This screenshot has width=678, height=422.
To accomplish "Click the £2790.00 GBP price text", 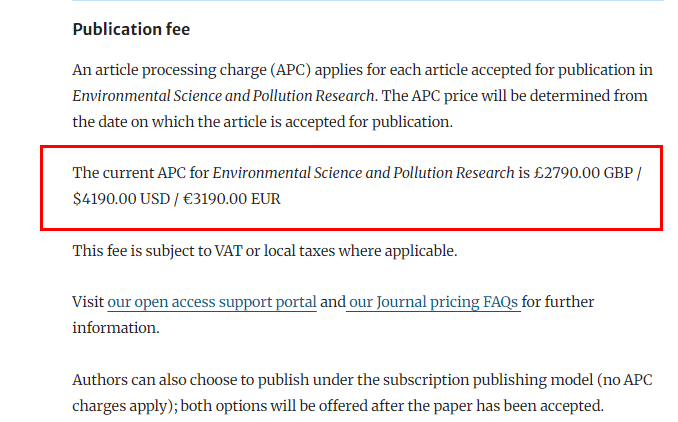I will (583, 173).
